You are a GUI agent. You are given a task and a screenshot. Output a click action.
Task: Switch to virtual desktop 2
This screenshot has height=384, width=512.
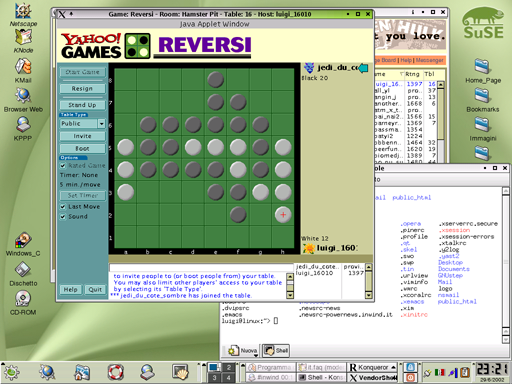click(x=229, y=367)
